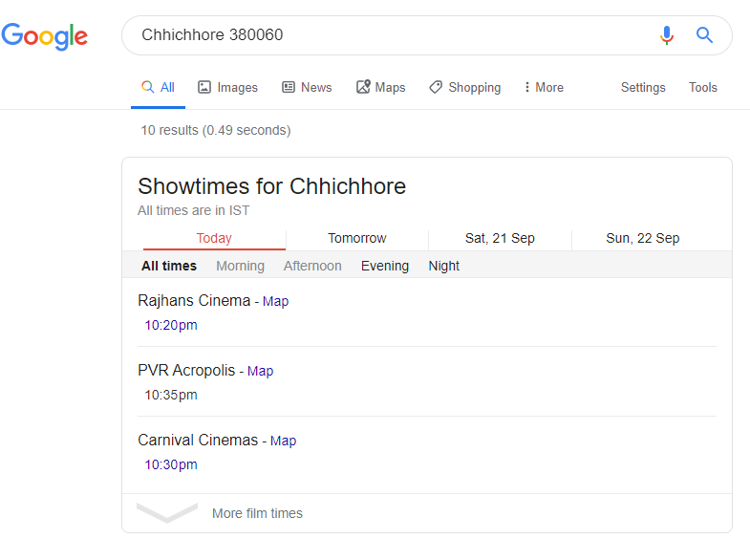Expand the list with the down chevron arrow
The height and width of the screenshot is (560, 750).
[x=167, y=512]
